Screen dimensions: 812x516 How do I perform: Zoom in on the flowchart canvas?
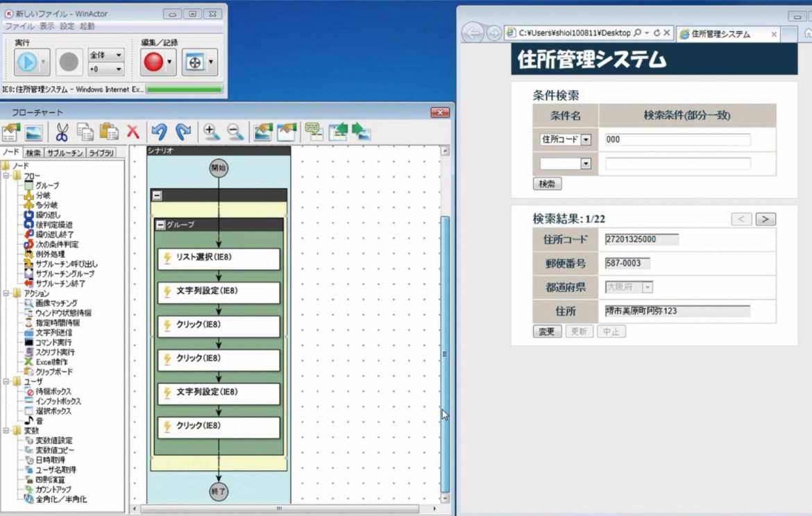211,130
